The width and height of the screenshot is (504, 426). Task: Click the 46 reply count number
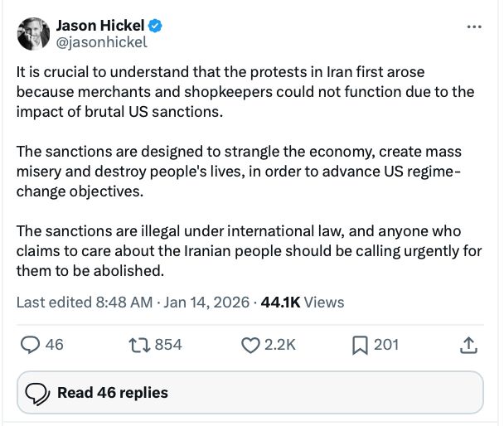click(x=54, y=344)
